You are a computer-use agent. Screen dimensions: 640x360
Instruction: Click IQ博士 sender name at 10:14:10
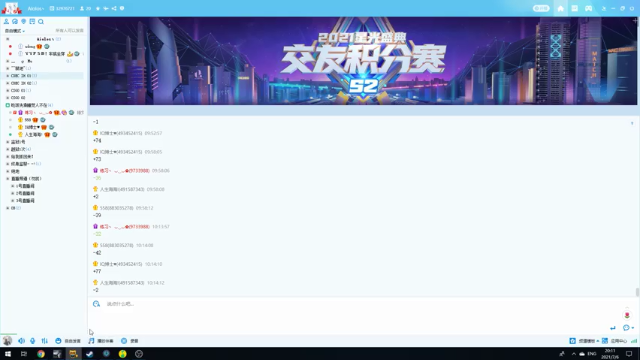coord(121,264)
